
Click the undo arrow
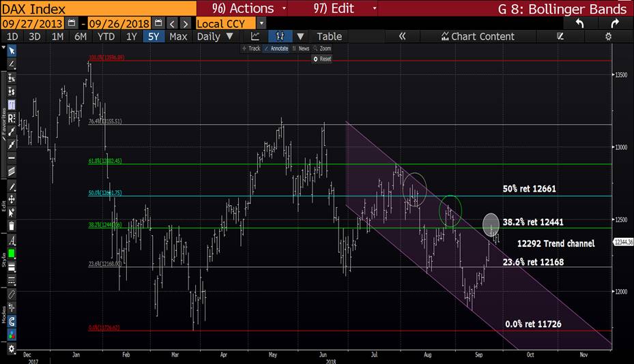(580, 23)
